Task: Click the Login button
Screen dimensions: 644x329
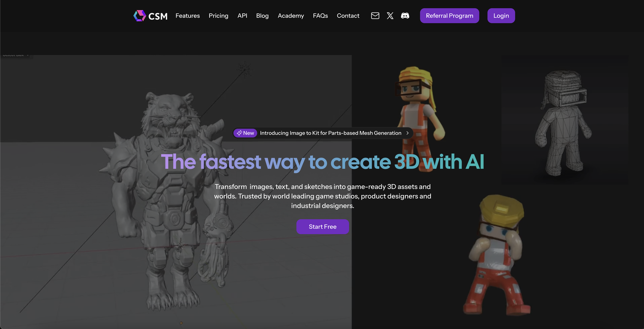Action: (501, 16)
